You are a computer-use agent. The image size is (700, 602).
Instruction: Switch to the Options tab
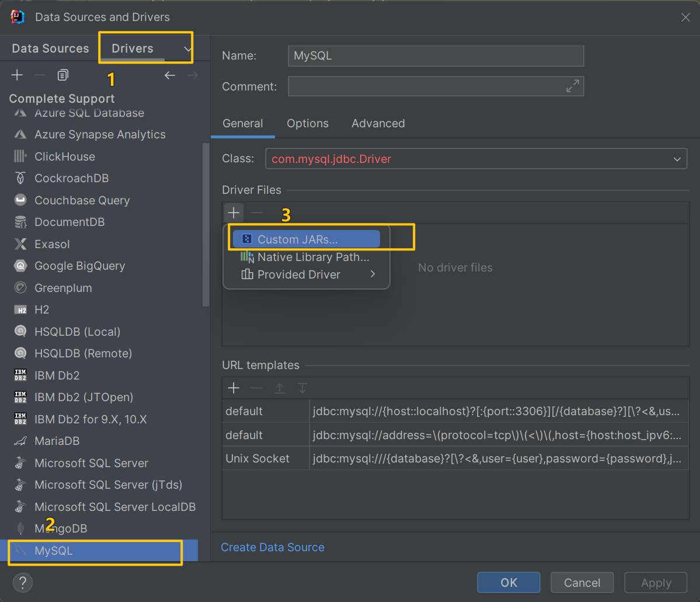point(308,123)
